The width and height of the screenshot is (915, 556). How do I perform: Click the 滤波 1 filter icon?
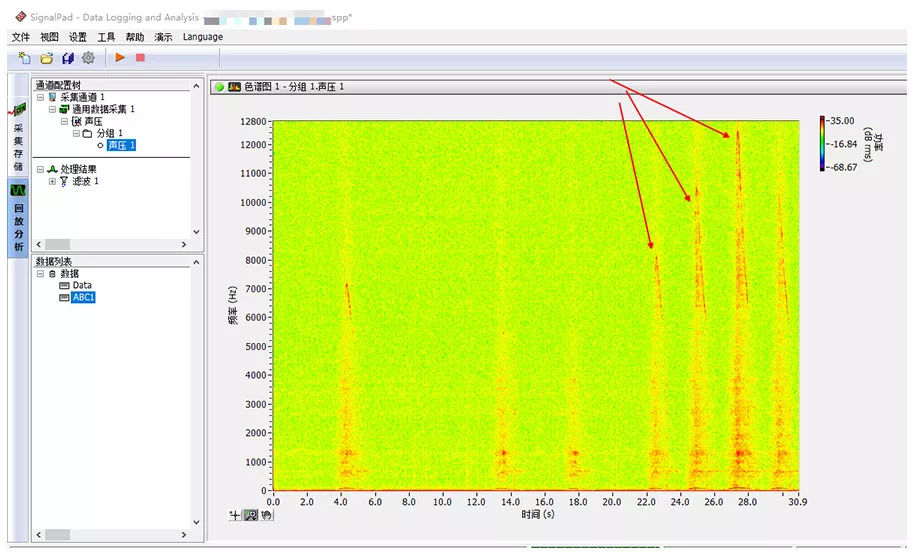pos(64,181)
